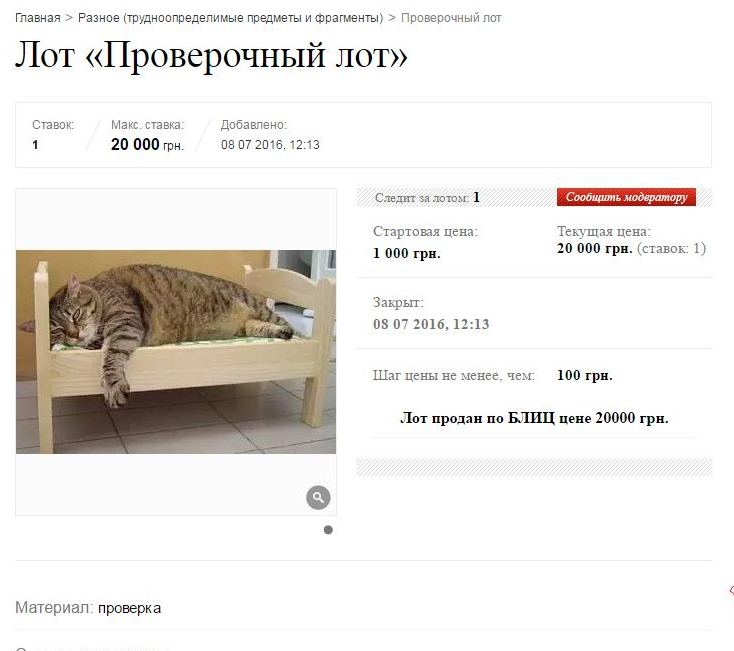This screenshot has width=734, height=651.
Task: Click the Проверочный лот breadcrumb item
Action: (451, 18)
